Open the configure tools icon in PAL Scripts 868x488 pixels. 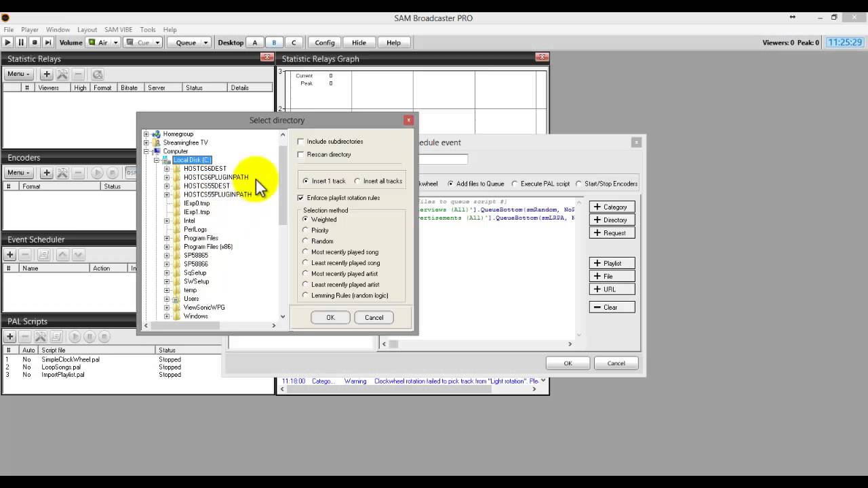point(41,336)
